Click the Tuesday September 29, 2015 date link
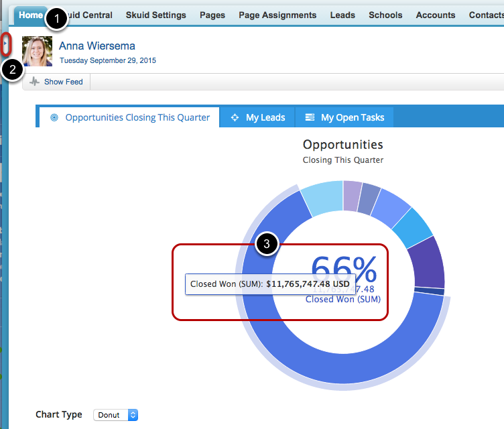This screenshot has height=429, width=504. (x=108, y=60)
